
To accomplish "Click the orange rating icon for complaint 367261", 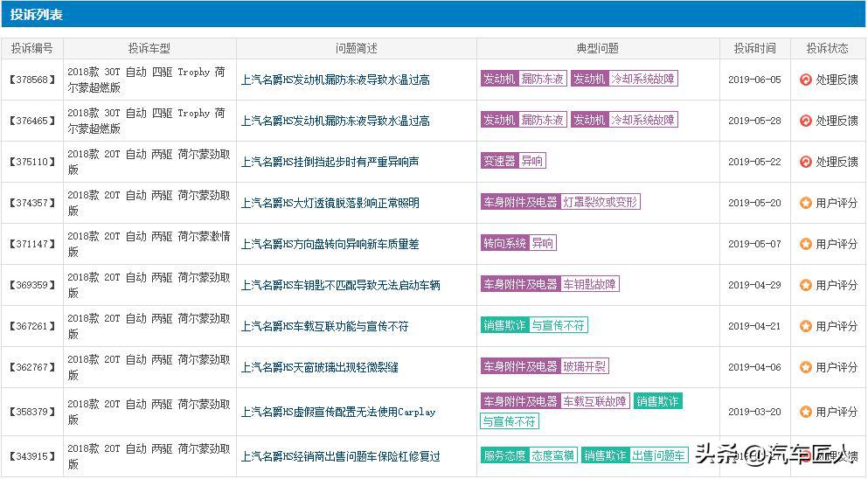I will (805, 326).
